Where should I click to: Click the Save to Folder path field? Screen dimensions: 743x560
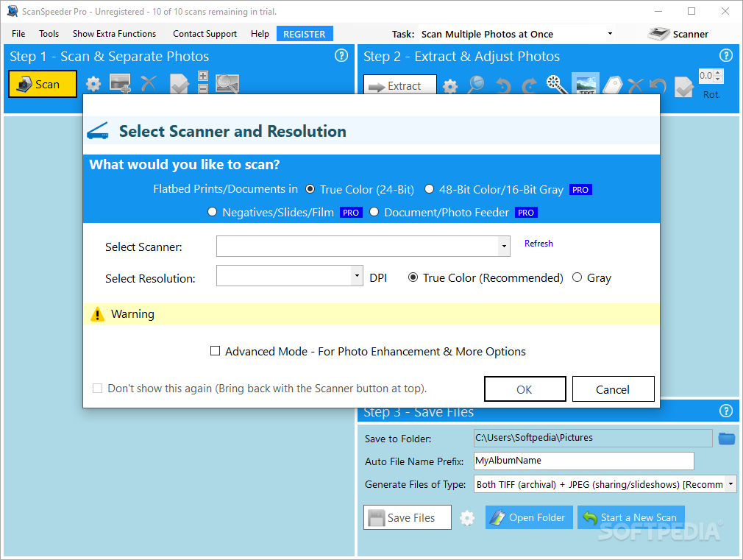[593, 438]
